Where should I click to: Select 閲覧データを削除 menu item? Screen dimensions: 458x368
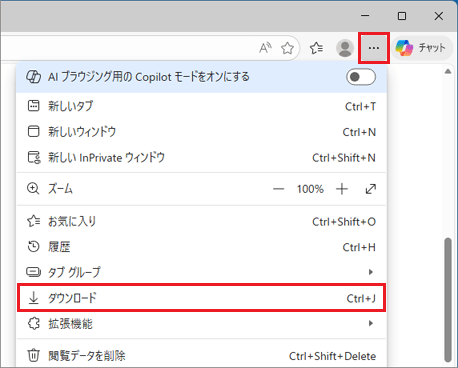coord(202,356)
